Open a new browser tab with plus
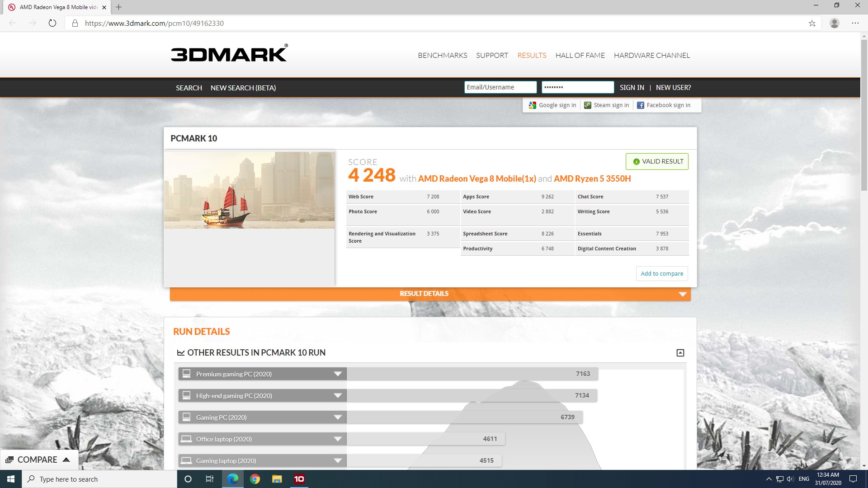 (x=118, y=7)
